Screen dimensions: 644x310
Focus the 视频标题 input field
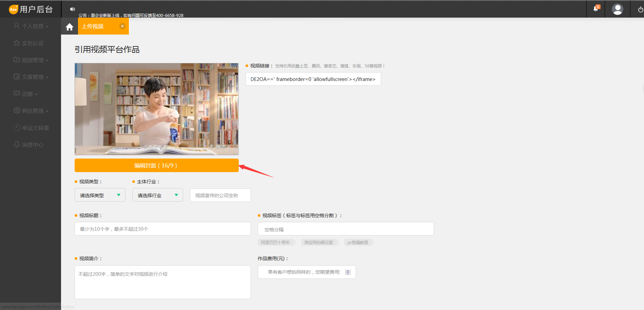pos(162,229)
